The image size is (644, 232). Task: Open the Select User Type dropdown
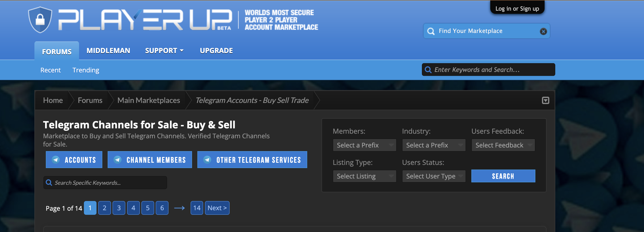(434, 176)
